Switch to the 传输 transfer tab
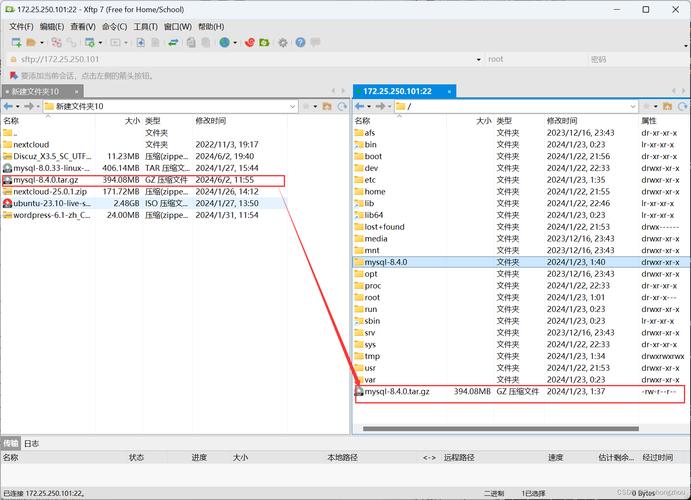The width and height of the screenshot is (691, 500). pyautogui.click(x=11, y=444)
